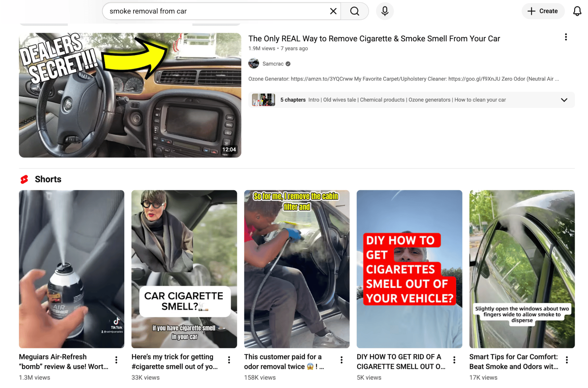Open the Samcrac channel name link
This screenshot has height=388, width=588.
(273, 64)
